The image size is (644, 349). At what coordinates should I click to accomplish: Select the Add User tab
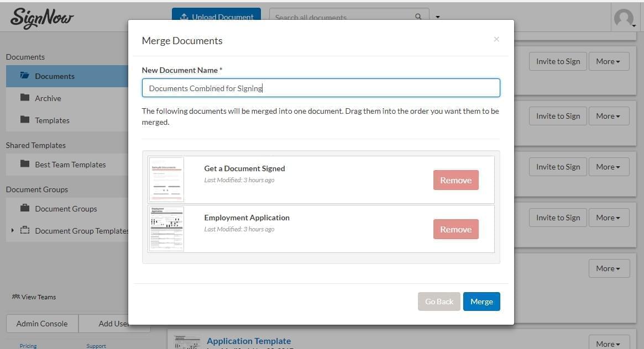[114, 324]
